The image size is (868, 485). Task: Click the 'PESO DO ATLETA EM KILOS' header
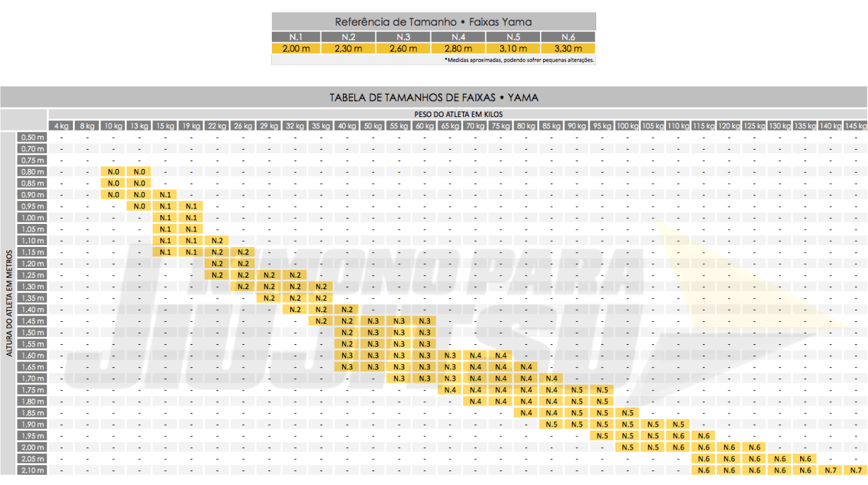458,114
